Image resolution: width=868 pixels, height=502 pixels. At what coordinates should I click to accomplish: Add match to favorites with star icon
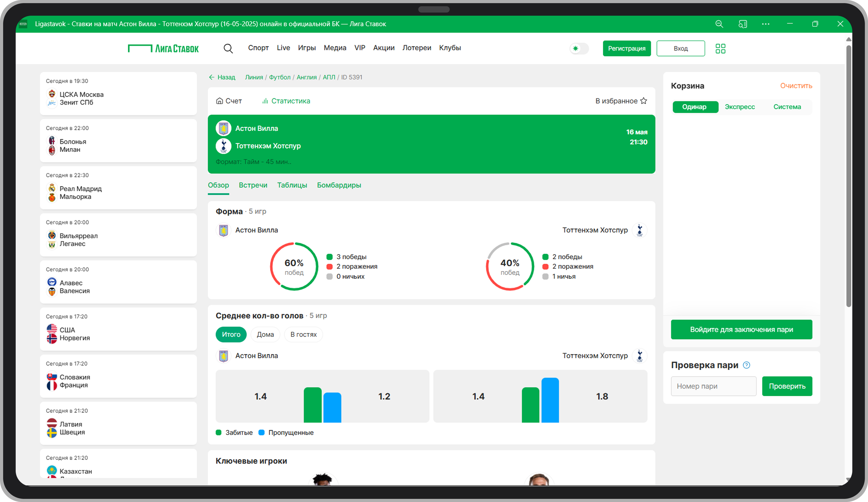click(x=643, y=101)
